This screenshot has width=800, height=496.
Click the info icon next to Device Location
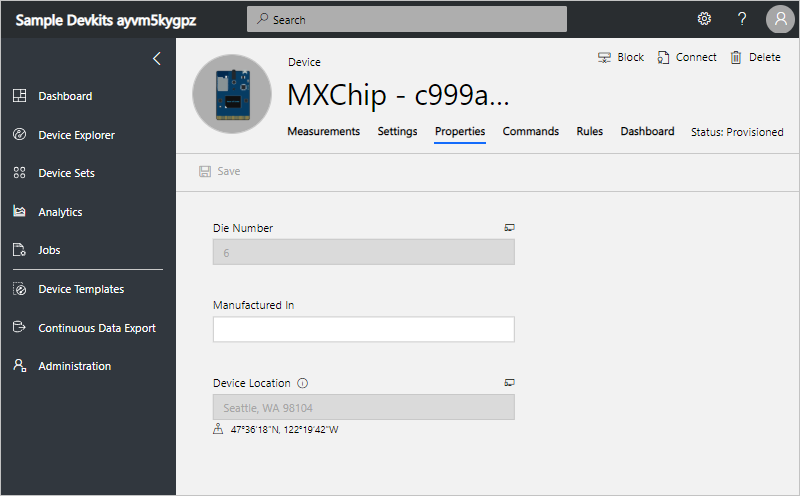point(303,383)
